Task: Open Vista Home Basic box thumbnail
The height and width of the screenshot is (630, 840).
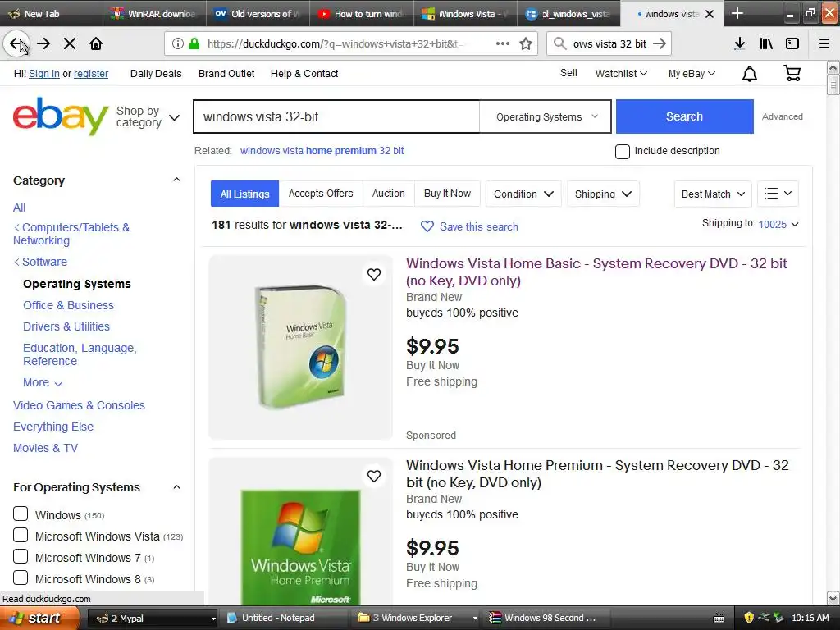Action: (x=300, y=347)
